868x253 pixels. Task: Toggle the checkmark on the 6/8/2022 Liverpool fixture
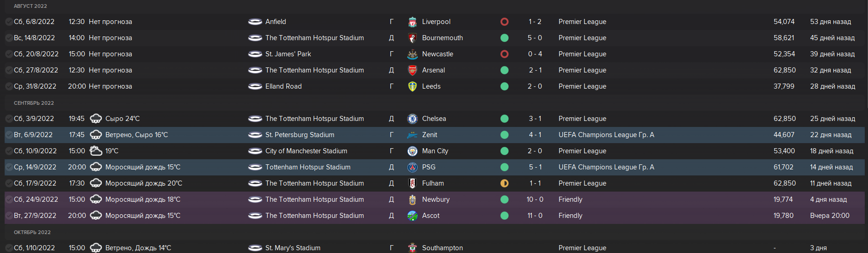click(9, 22)
